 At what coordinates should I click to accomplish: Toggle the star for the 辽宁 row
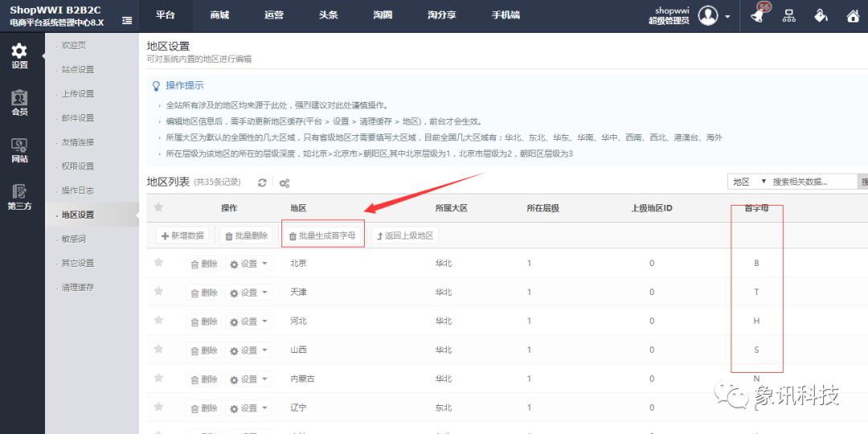pyautogui.click(x=158, y=407)
